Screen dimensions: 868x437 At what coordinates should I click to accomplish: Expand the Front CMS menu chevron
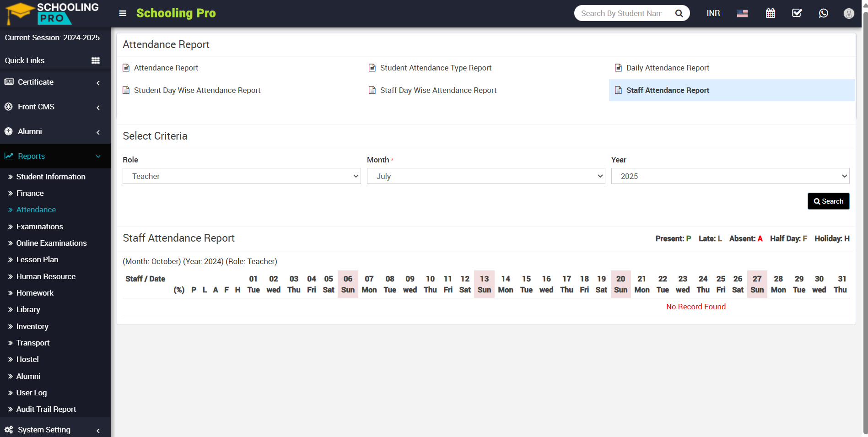[98, 108]
